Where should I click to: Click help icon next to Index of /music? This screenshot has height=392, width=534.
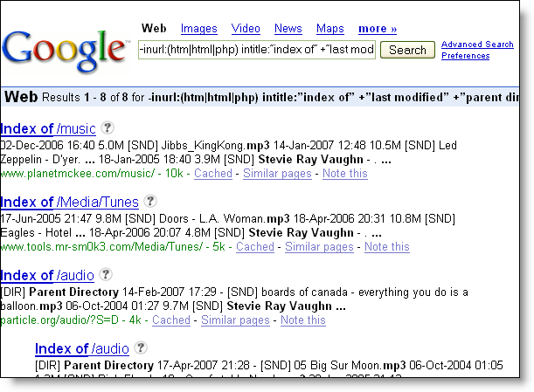pyautogui.click(x=107, y=128)
